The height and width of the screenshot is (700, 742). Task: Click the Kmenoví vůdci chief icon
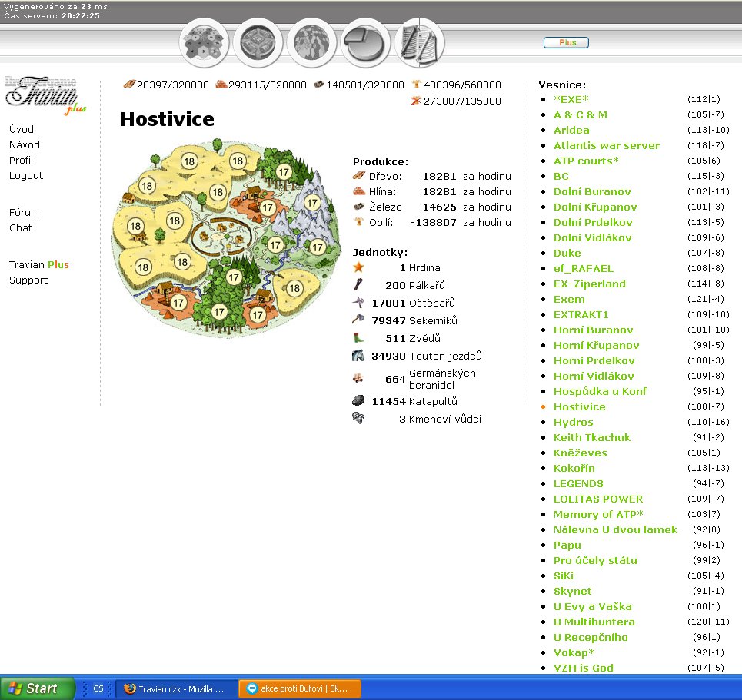click(x=358, y=418)
